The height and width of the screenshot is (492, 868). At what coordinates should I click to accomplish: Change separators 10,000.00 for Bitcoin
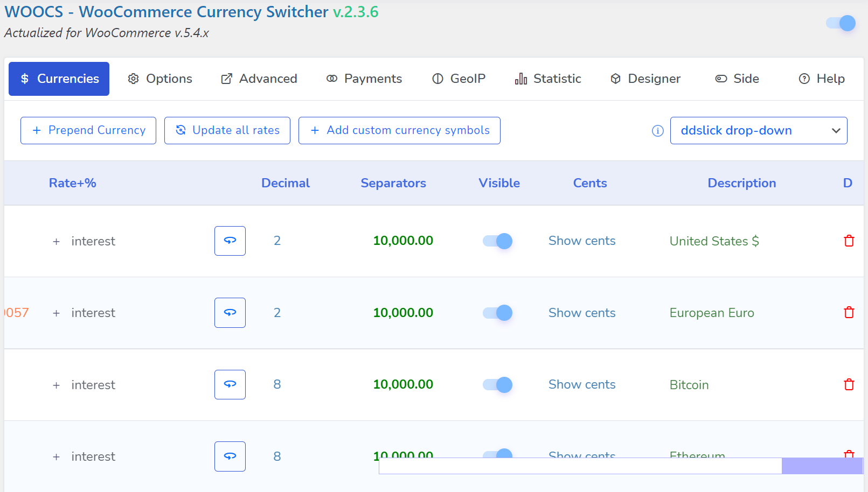pyautogui.click(x=403, y=384)
